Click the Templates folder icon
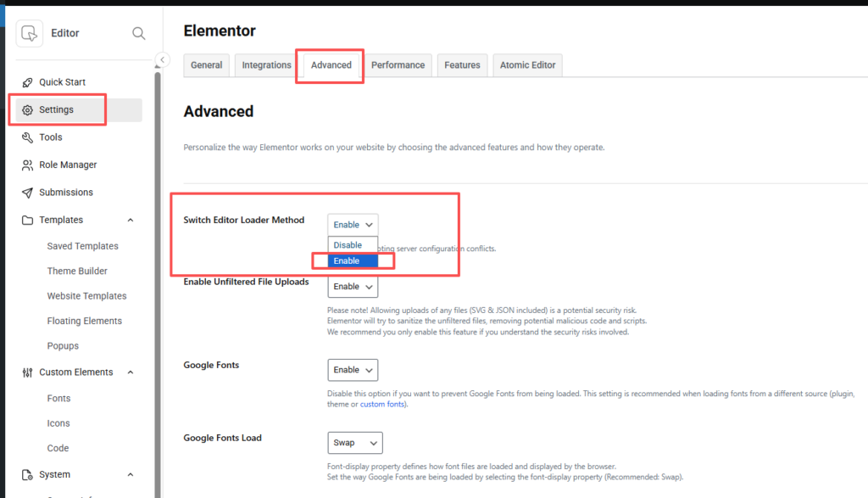868x498 pixels. (x=27, y=221)
